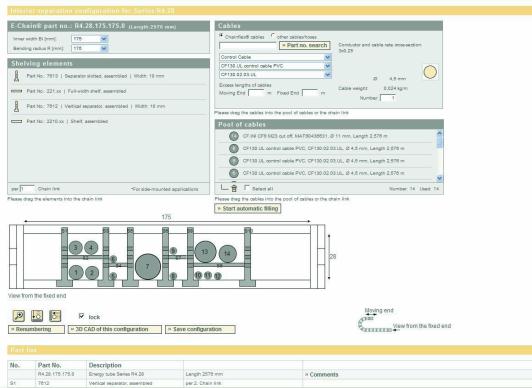Open the Bending radius R dropdown
This screenshot has height=388, width=532.
tap(104, 48)
